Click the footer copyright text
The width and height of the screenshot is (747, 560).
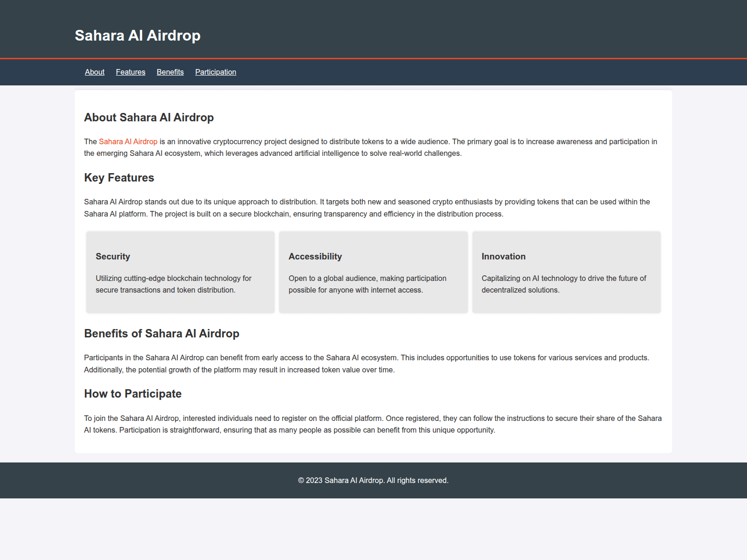373,480
